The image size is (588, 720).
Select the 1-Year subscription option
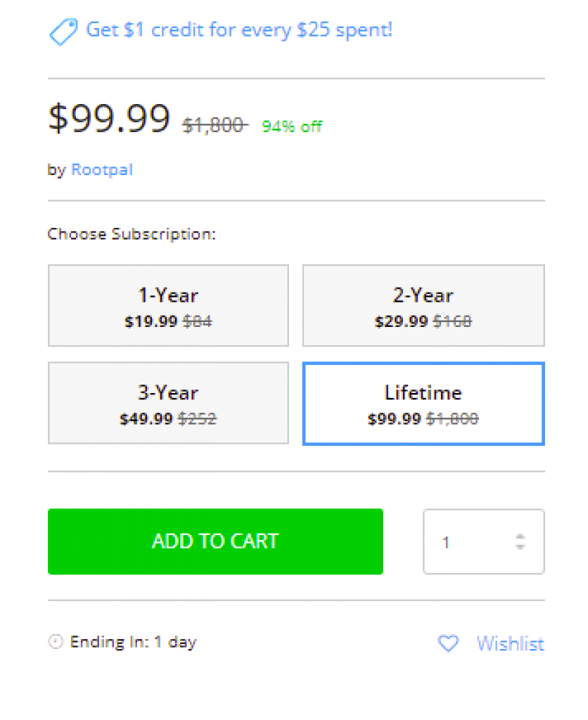point(168,305)
